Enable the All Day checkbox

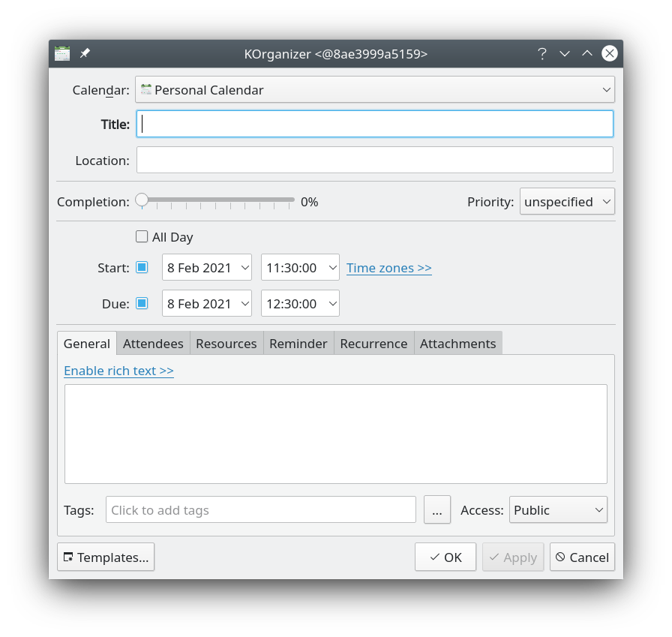click(x=142, y=237)
